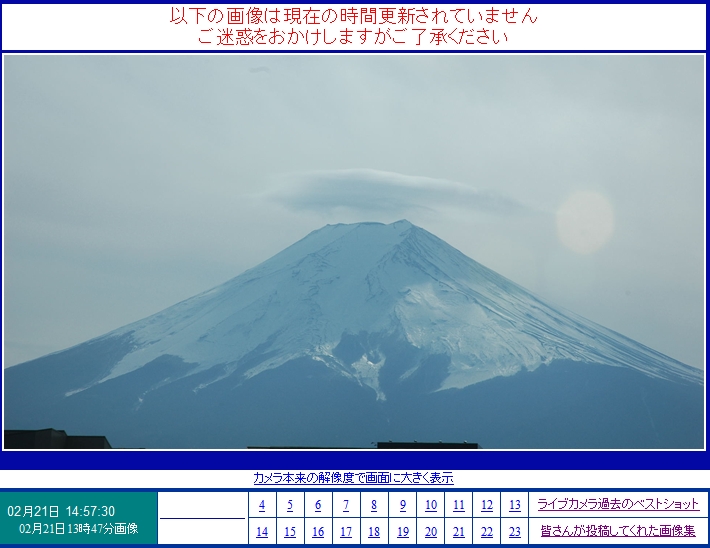Viewport: 710px width, 548px height.
Task: Select the hour 23 link
Action: [x=514, y=532]
